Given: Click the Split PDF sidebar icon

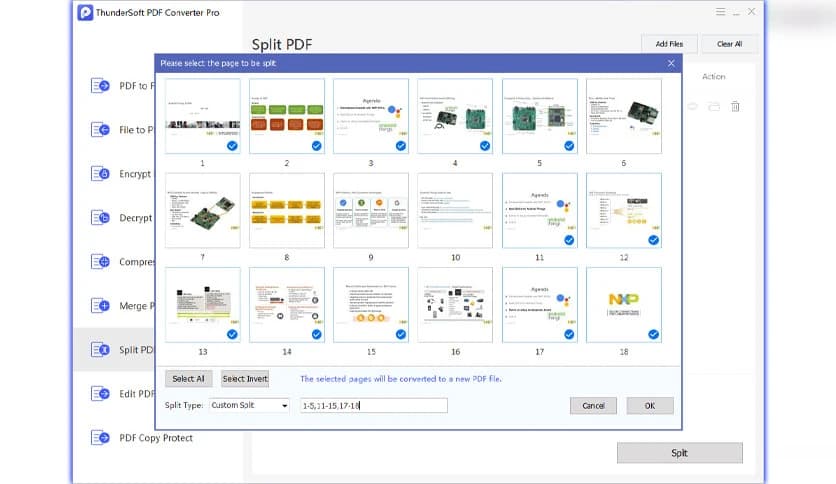Looking at the screenshot, I should [x=100, y=350].
